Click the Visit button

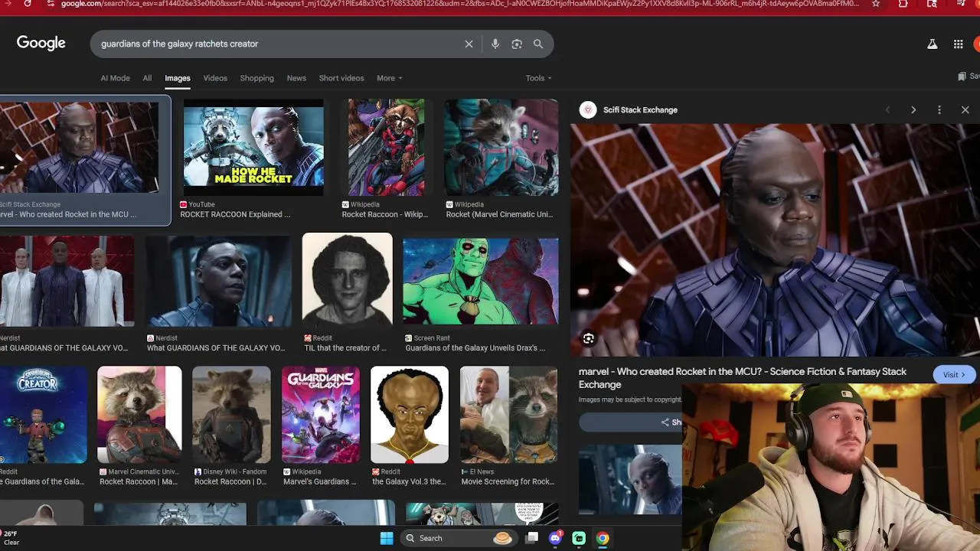pos(954,375)
